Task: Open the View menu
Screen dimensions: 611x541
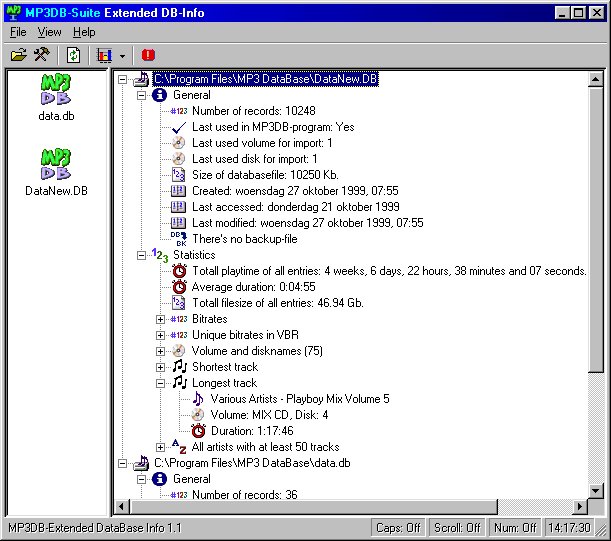Action: (49, 32)
